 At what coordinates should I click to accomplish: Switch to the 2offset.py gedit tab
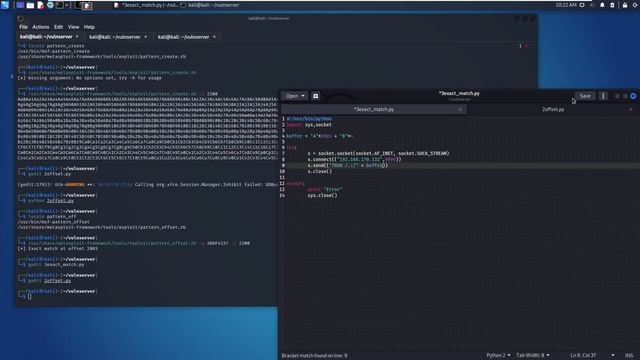coord(553,109)
